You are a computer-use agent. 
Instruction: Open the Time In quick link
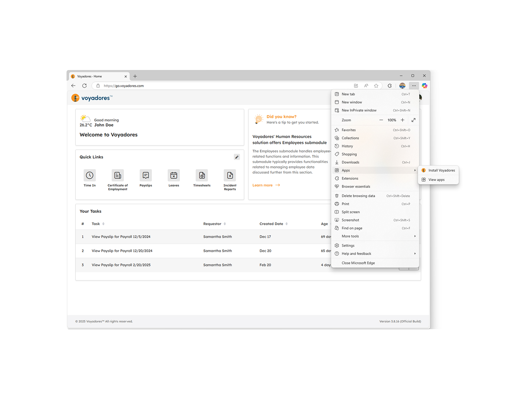[89, 179]
